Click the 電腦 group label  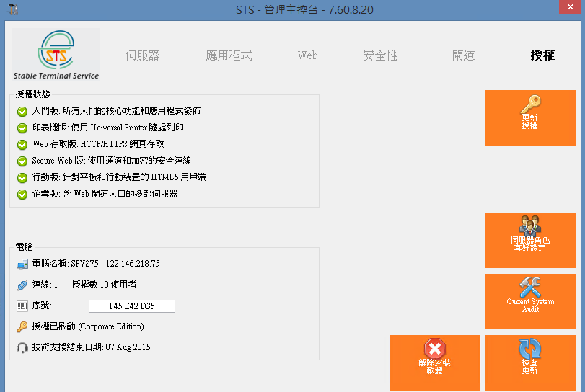coord(25,246)
